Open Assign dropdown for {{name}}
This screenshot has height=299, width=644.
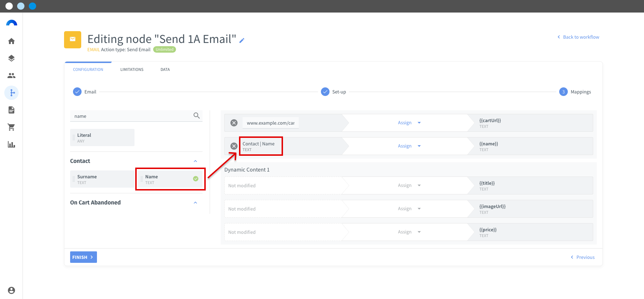(409, 146)
